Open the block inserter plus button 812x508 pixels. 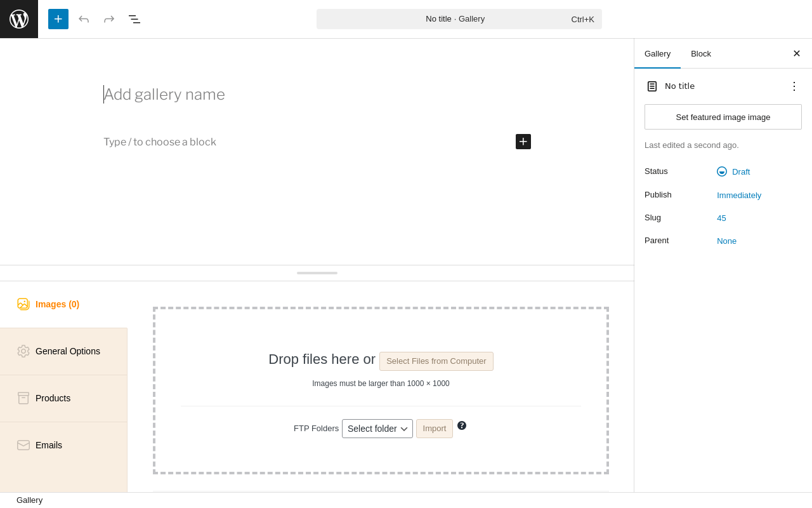(x=58, y=19)
